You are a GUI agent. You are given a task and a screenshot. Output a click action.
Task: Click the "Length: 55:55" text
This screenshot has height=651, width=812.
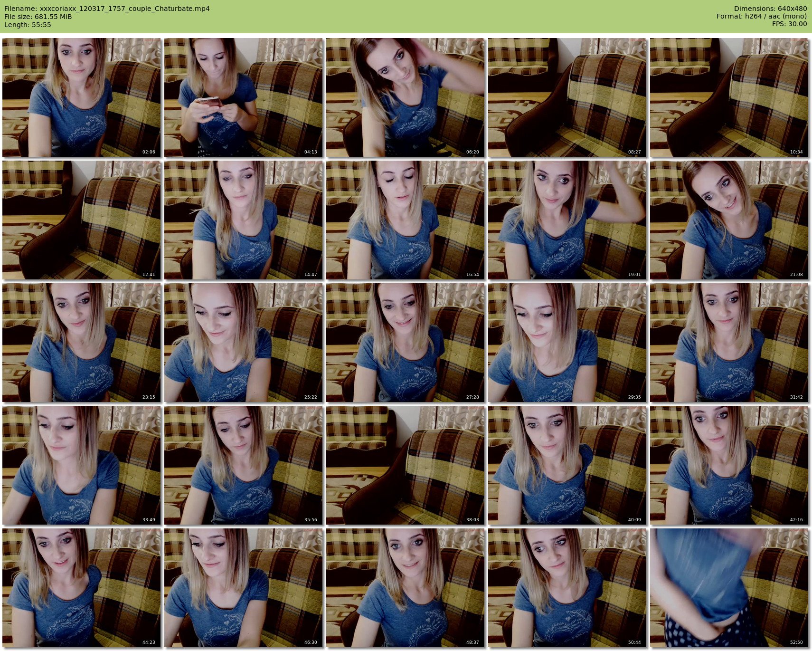[x=28, y=25]
